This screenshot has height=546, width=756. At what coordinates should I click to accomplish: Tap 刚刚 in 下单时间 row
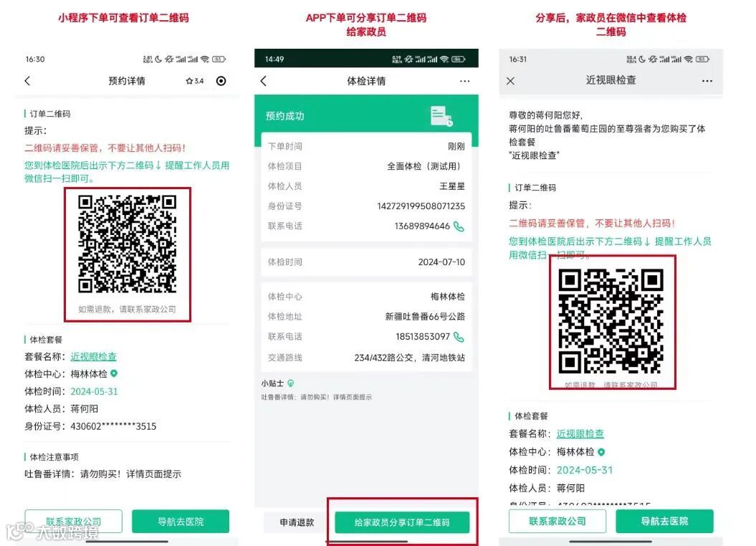tap(456, 146)
